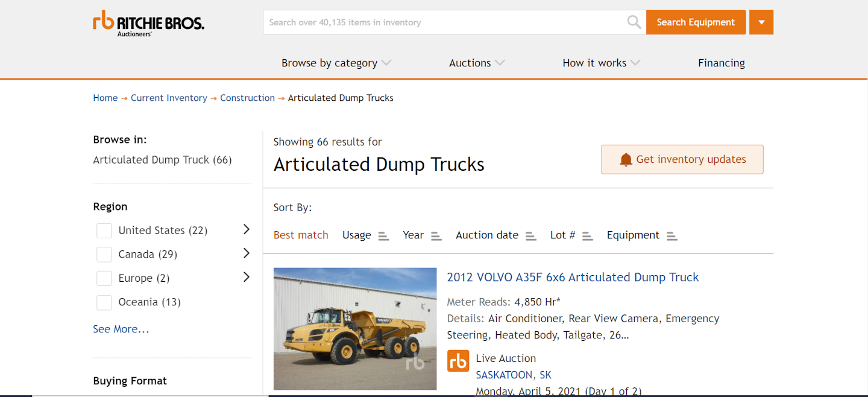The image size is (868, 397).
Task: Click the Browse in: heading
Action: coord(120,139)
